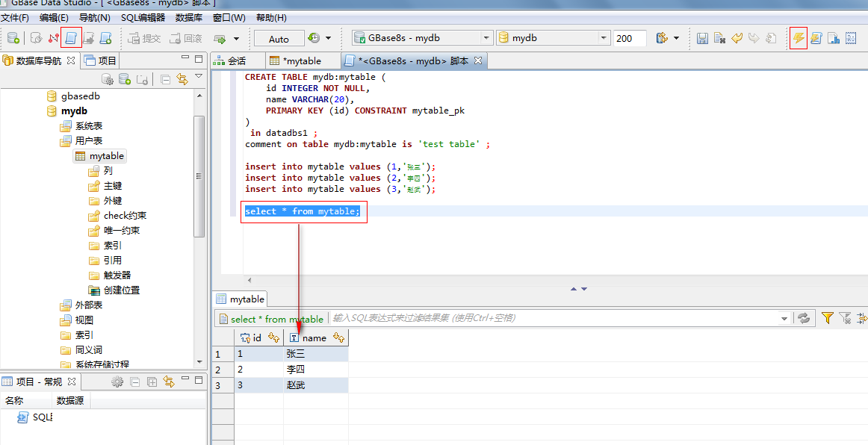The image size is (868, 445).
Task: Select result cell 张三
Action: point(316,354)
